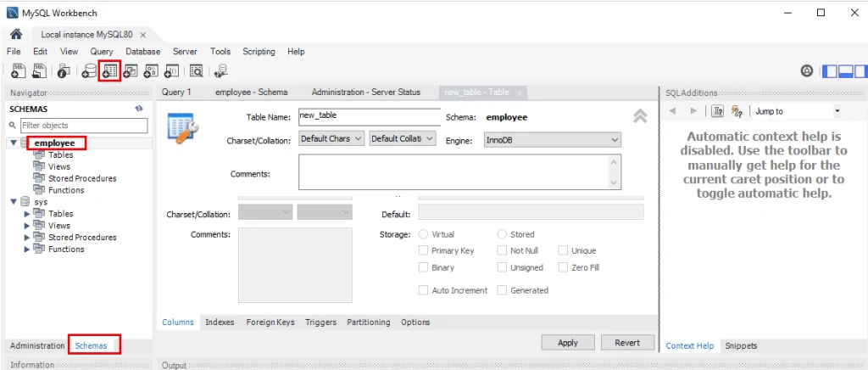
Task: Select the Virtual storage radio button
Action: (x=424, y=234)
